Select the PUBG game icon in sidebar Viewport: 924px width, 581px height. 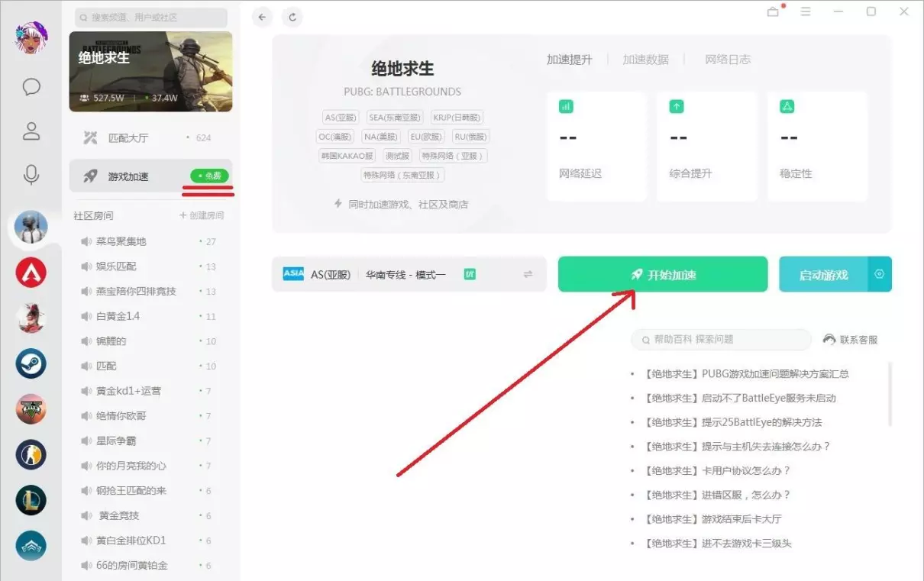pos(31,228)
